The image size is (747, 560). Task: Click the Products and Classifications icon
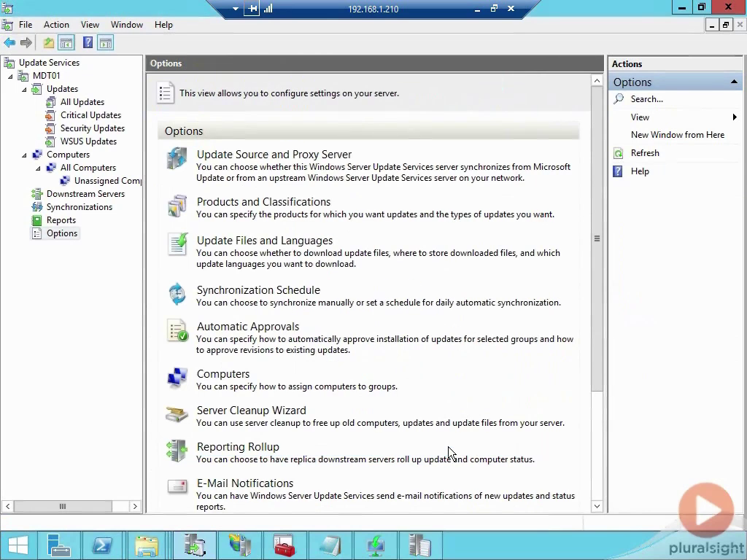tap(177, 206)
